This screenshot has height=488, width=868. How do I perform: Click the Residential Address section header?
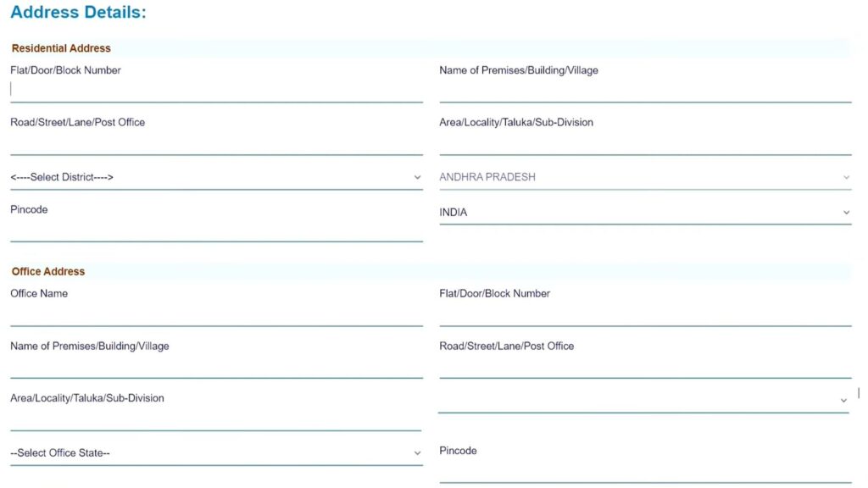point(61,48)
